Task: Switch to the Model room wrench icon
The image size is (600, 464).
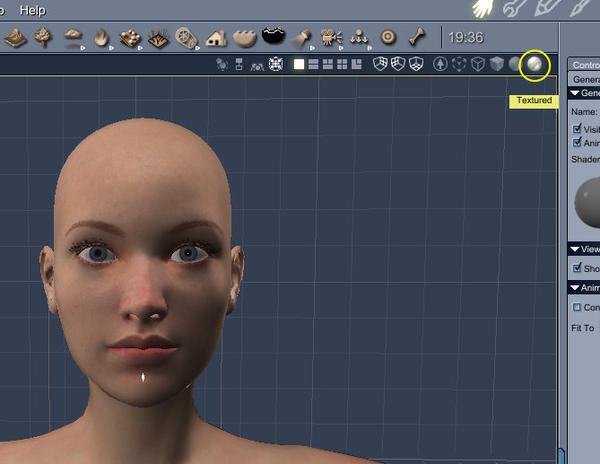Action: (515, 8)
